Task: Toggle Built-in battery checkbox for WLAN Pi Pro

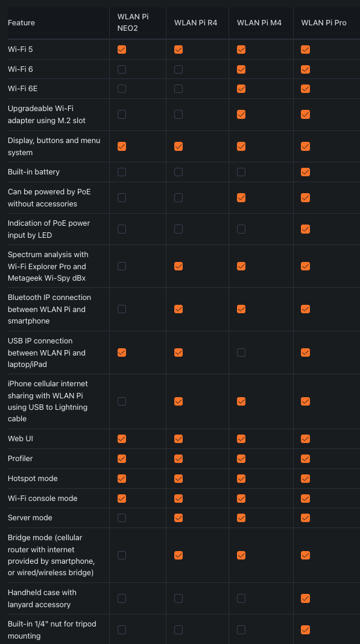Action: [x=305, y=172]
